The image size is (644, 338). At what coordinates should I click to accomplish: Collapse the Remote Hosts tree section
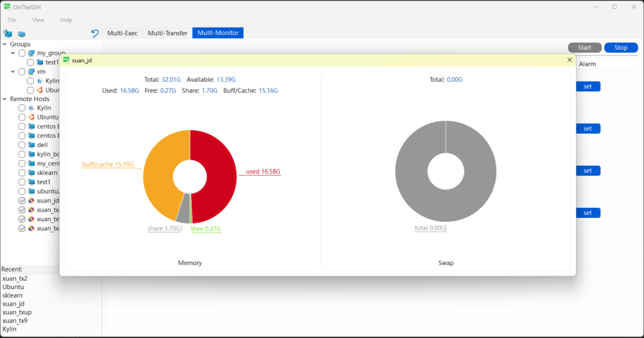(x=4, y=99)
